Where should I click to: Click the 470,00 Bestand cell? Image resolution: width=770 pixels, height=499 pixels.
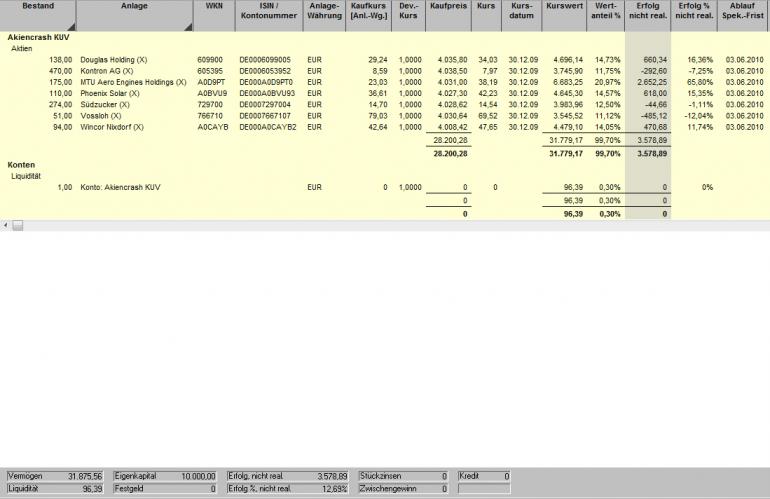pos(60,71)
